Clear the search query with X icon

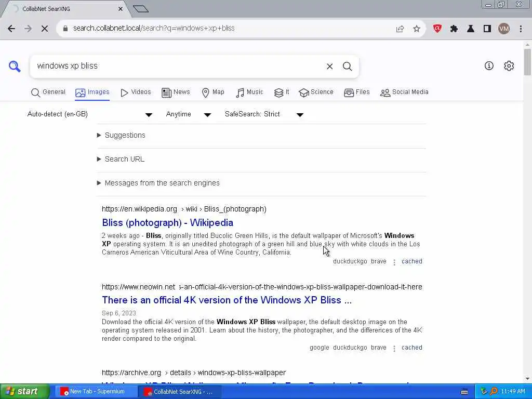coord(329,66)
